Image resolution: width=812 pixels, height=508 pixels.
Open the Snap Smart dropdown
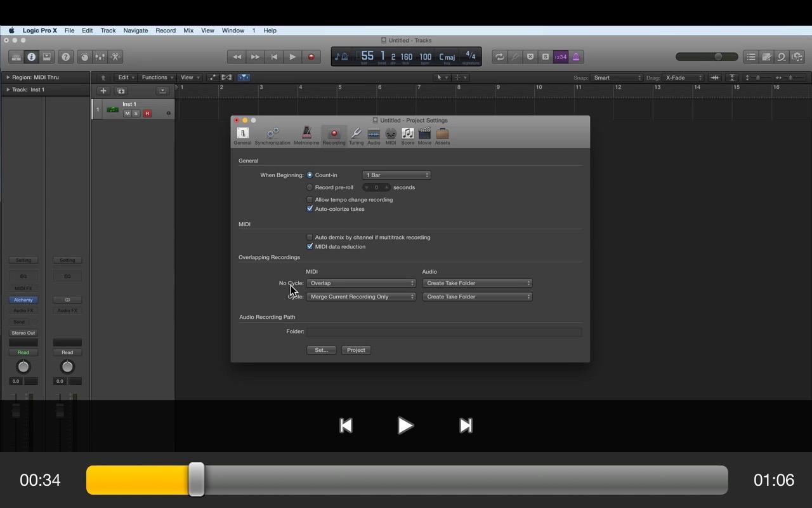(x=617, y=78)
